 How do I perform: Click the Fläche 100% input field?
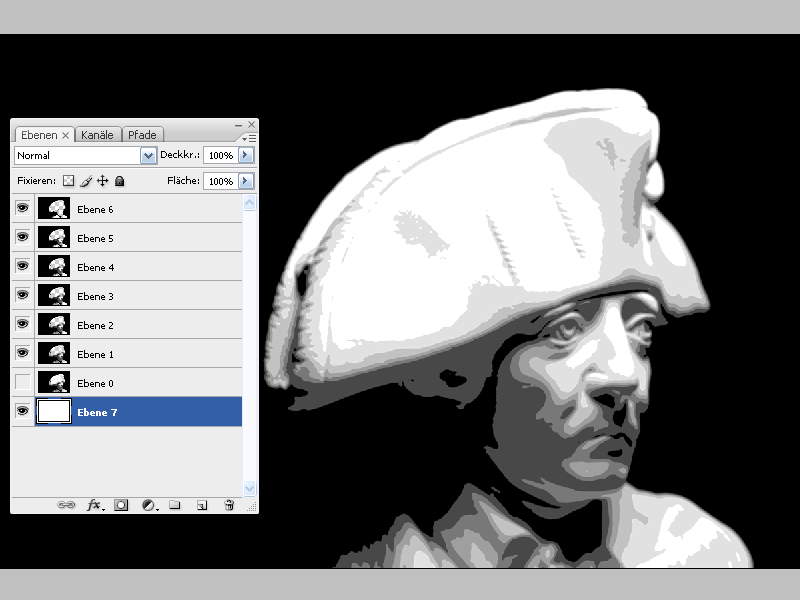[x=221, y=181]
